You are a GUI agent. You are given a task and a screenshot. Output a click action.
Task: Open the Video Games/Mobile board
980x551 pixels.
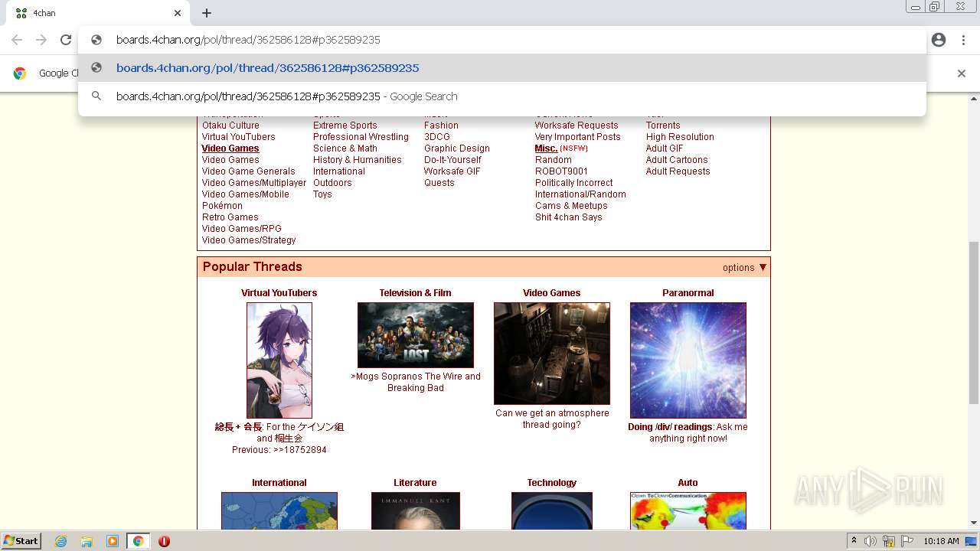[246, 194]
